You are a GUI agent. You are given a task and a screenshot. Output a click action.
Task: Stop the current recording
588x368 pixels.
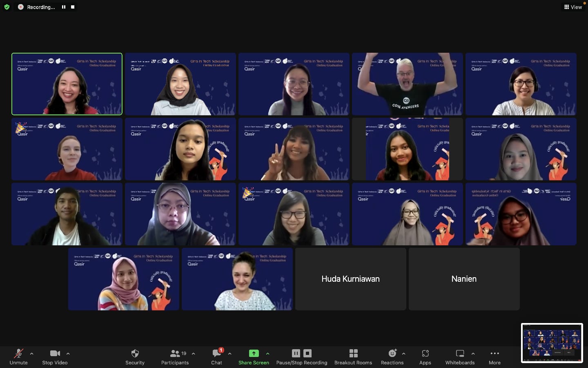pyautogui.click(x=307, y=353)
